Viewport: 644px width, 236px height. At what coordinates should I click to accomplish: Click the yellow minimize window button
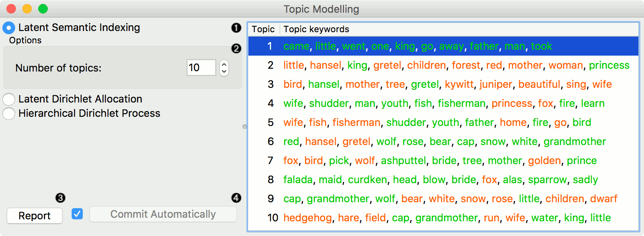tap(27, 9)
